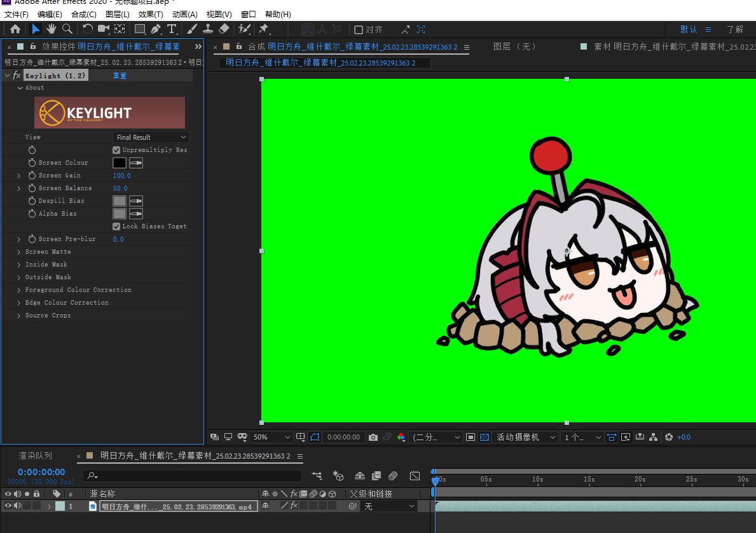
Task: Toggle Draft 3D icon in timeline
Action: pyautogui.click(x=338, y=476)
